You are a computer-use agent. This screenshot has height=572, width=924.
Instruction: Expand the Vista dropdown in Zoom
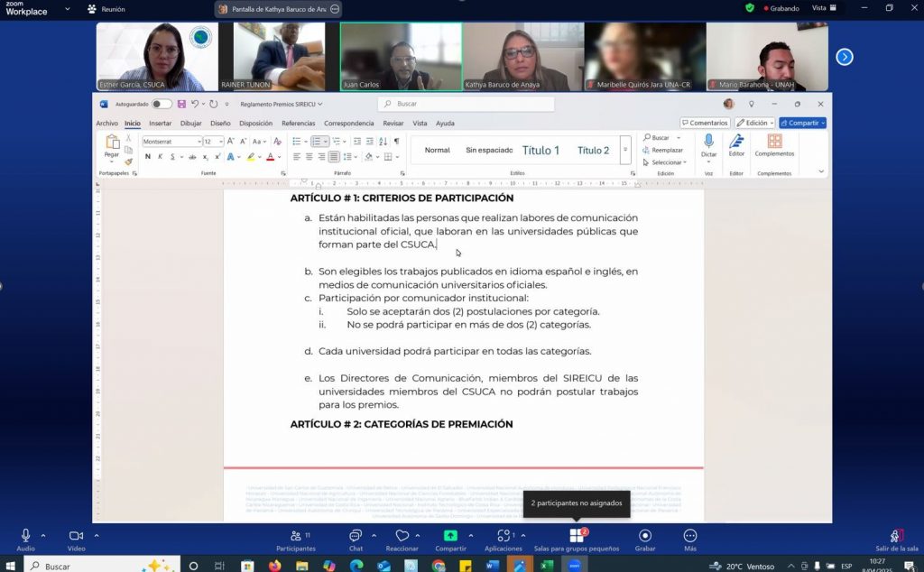click(x=824, y=8)
